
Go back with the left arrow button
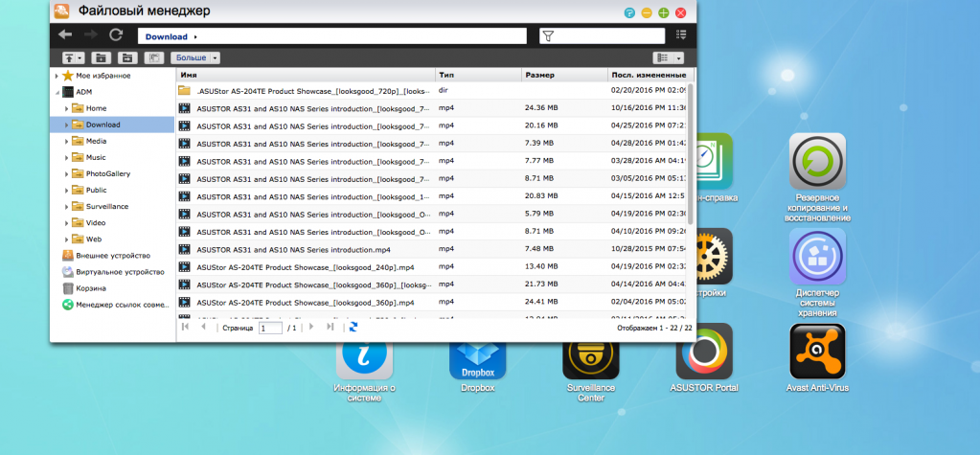click(x=65, y=35)
